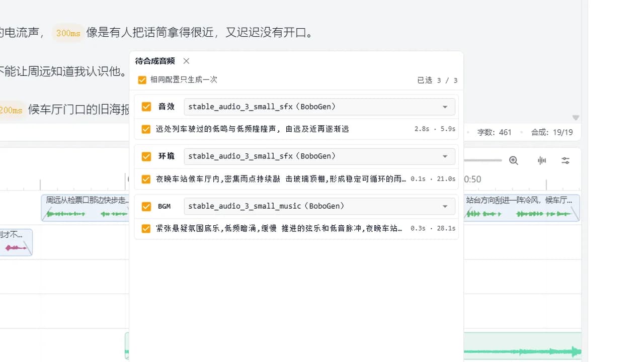Click the 0.1s · 21.0s duration text
The image size is (644, 362).
click(x=433, y=179)
